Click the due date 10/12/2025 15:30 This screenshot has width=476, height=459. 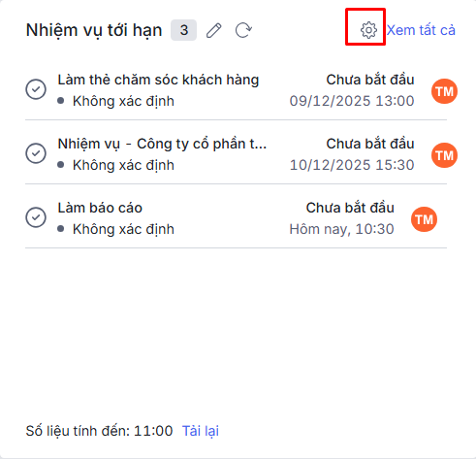coord(352,165)
